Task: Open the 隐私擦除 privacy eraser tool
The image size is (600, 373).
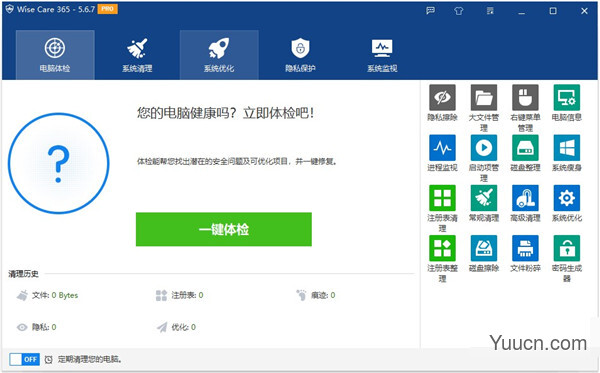Action: point(442,98)
